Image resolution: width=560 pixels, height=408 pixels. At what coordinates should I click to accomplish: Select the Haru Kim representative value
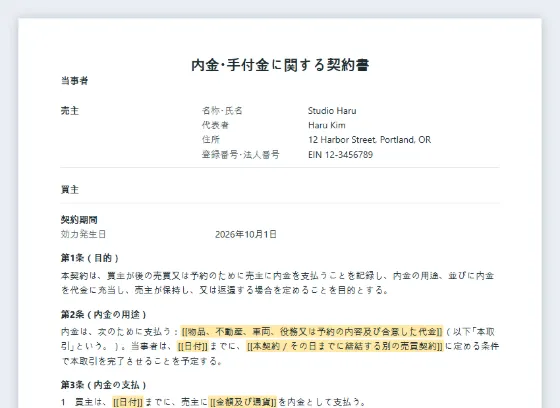(327, 125)
